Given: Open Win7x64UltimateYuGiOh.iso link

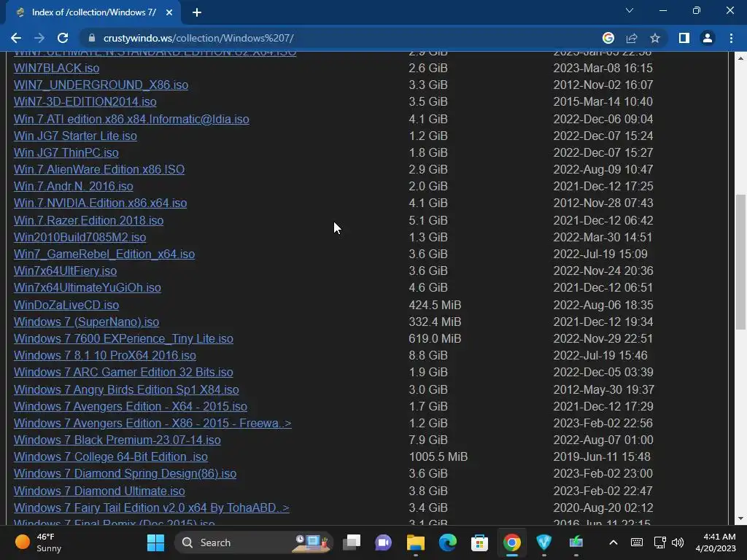Looking at the screenshot, I should [x=88, y=287].
